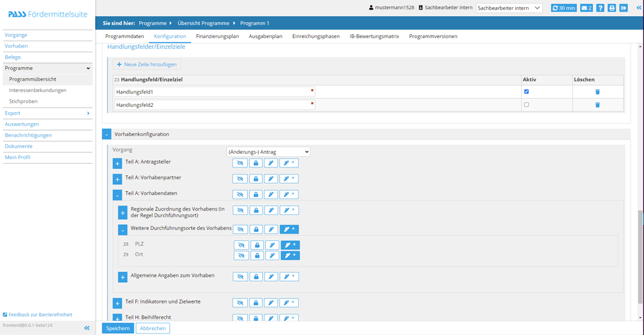
Task: Toggle hidden eye icon for Teil A: Vorhabenpartner
Action: [240, 179]
